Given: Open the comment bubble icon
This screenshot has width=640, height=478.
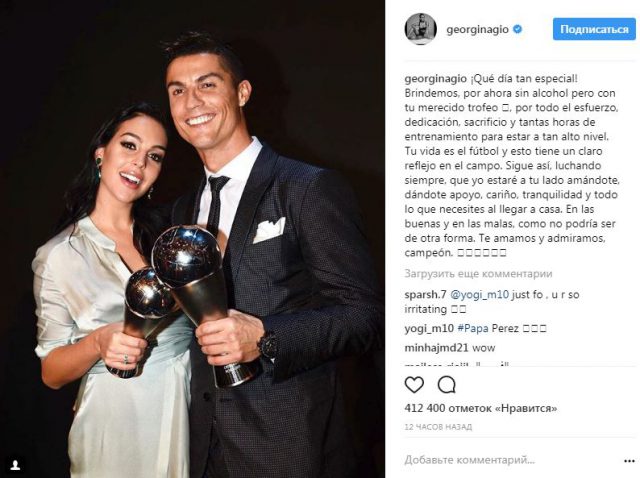Looking at the screenshot, I should pos(447,385).
